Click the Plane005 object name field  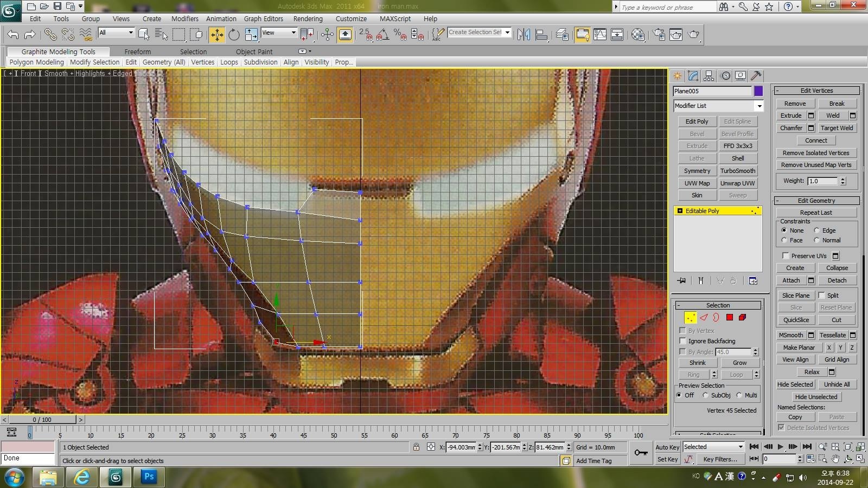712,91
